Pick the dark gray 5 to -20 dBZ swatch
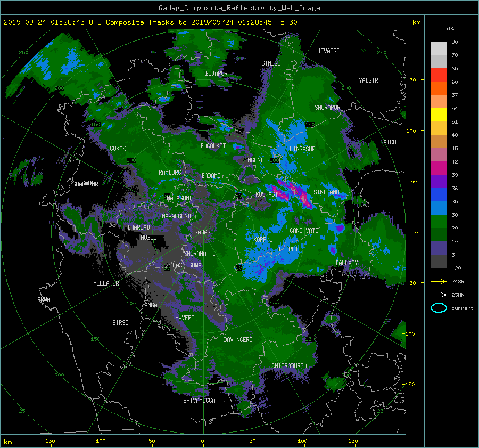 pos(439,261)
